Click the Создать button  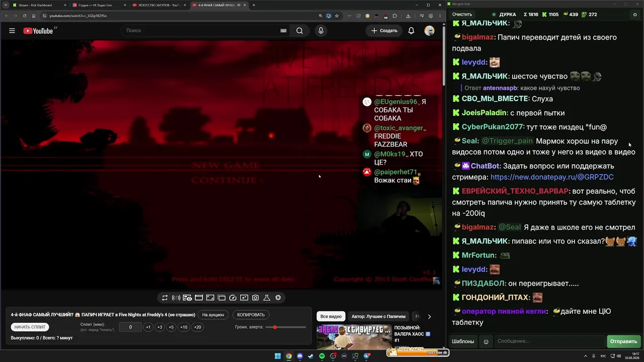tap(384, 31)
